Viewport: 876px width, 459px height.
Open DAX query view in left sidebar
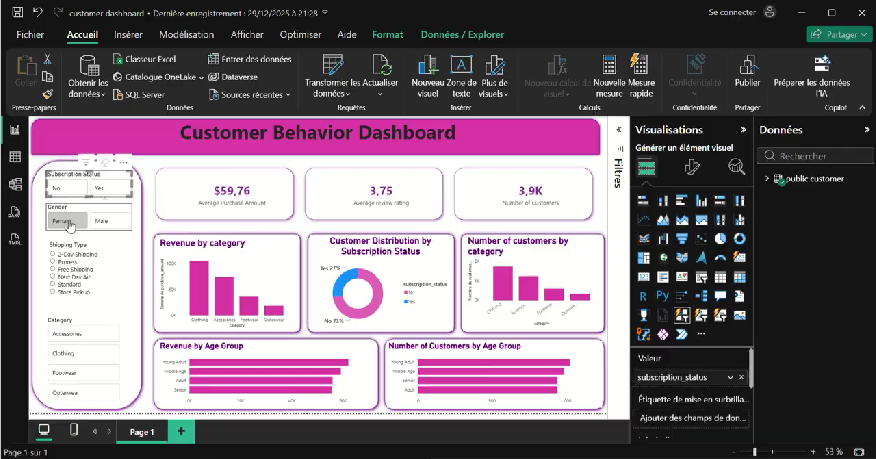pos(15,212)
